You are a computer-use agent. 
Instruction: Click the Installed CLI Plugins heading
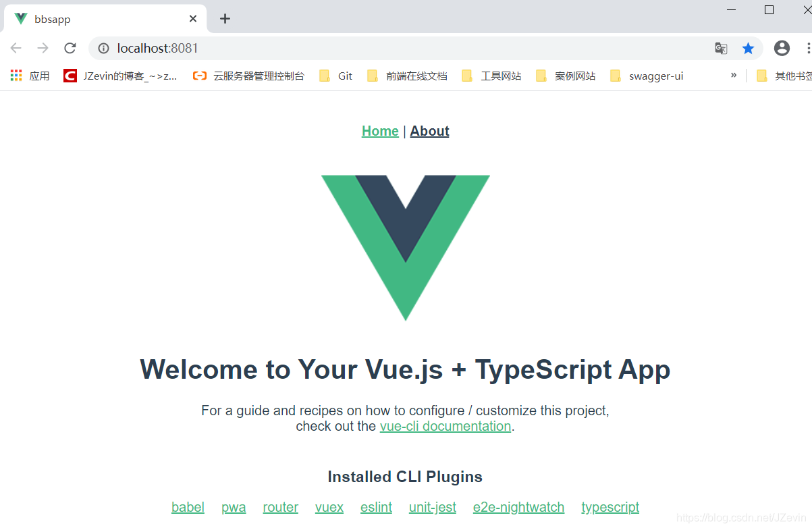point(405,477)
